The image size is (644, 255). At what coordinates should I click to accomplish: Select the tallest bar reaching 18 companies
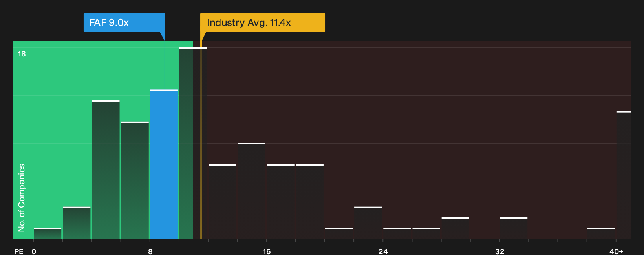[x=193, y=143]
